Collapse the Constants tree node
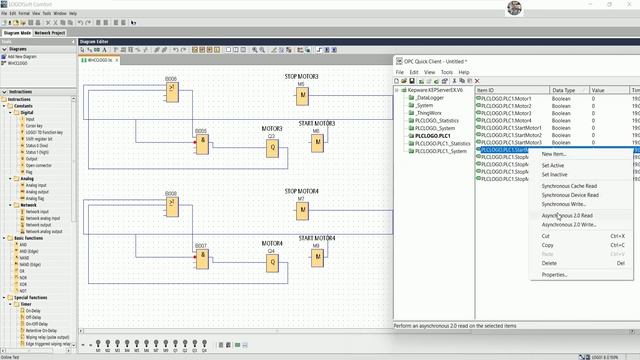Screen dimensions: 640x360 click(4, 106)
